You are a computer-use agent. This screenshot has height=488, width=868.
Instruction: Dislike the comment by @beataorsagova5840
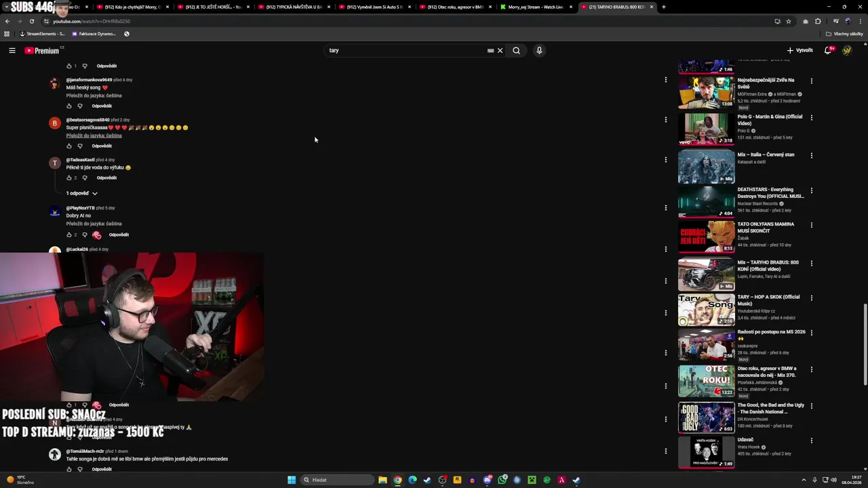pos(80,146)
